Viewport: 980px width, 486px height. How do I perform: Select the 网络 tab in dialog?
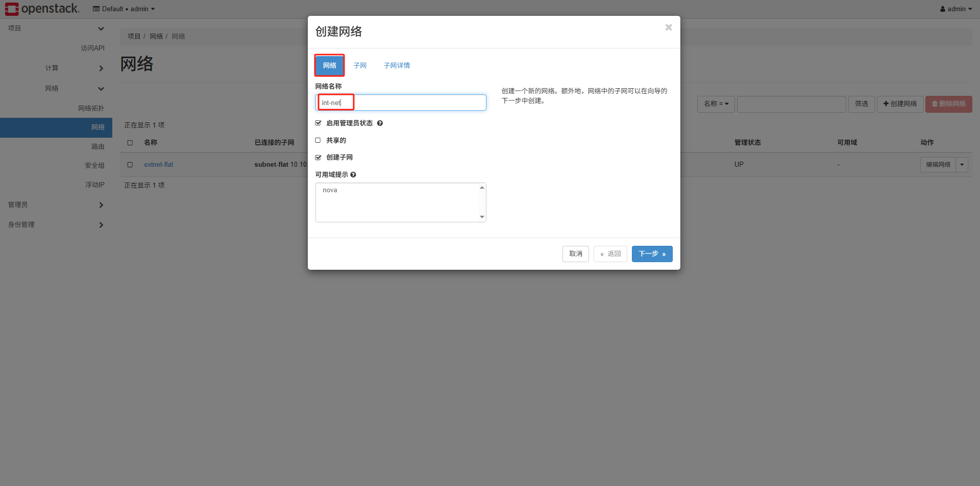(x=330, y=66)
